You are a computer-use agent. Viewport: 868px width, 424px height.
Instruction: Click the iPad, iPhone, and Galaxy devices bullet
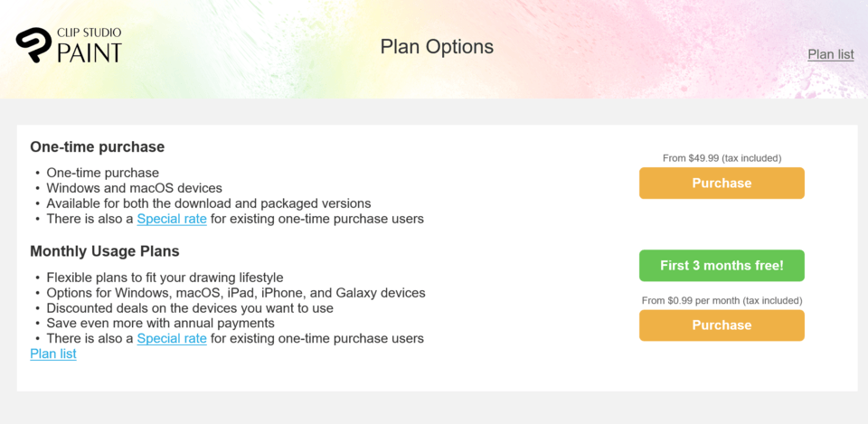(235, 293)
